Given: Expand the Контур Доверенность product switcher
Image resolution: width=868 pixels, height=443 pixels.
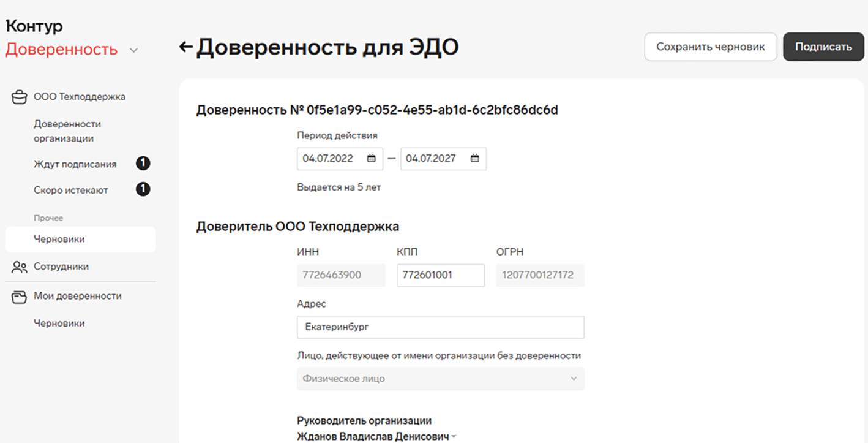Looking at the screenshot, I should point(134,50).
